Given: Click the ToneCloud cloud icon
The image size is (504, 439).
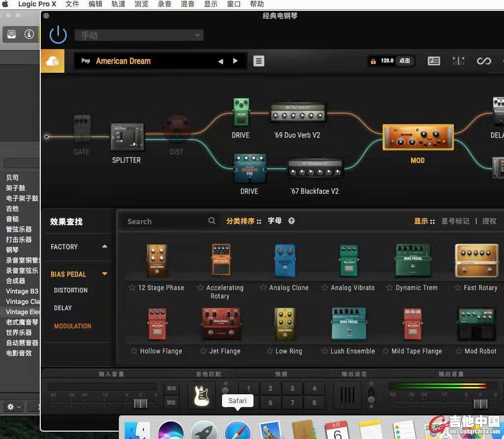Looking at the screenshot, I should (x=53, y=61).
